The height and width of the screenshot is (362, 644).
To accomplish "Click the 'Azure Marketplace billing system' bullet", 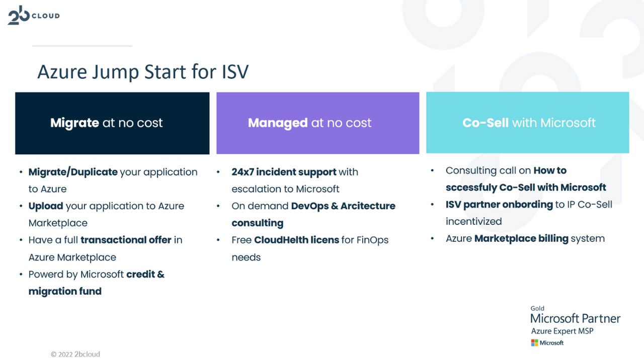I will click(525, 239).
